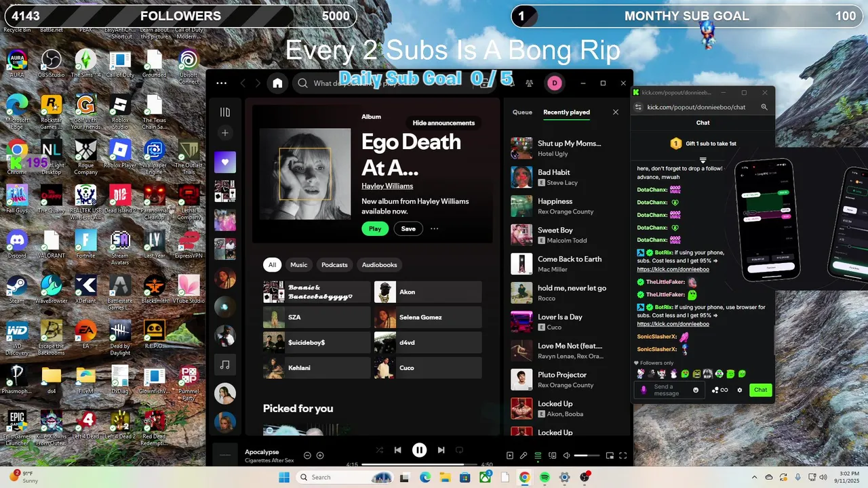868x488 pixels.
Task: Play the Ego Death album
Action: point(375,229)
